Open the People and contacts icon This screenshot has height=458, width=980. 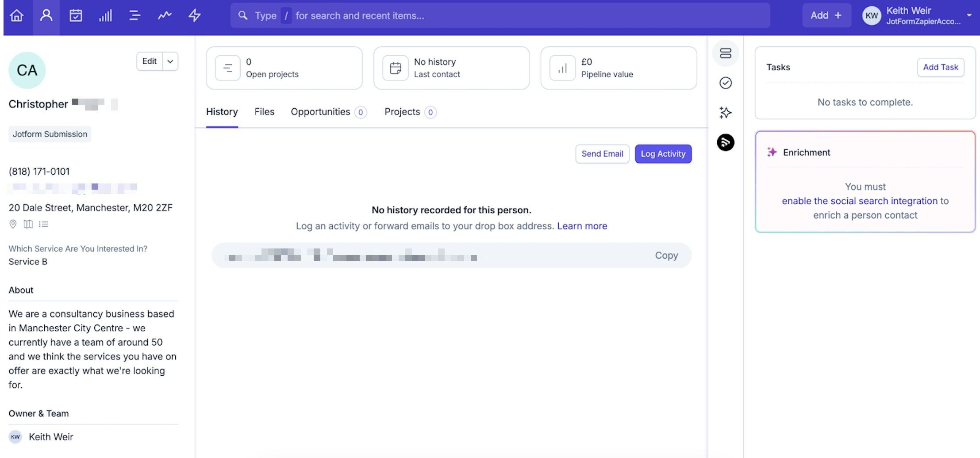[46, 16]
